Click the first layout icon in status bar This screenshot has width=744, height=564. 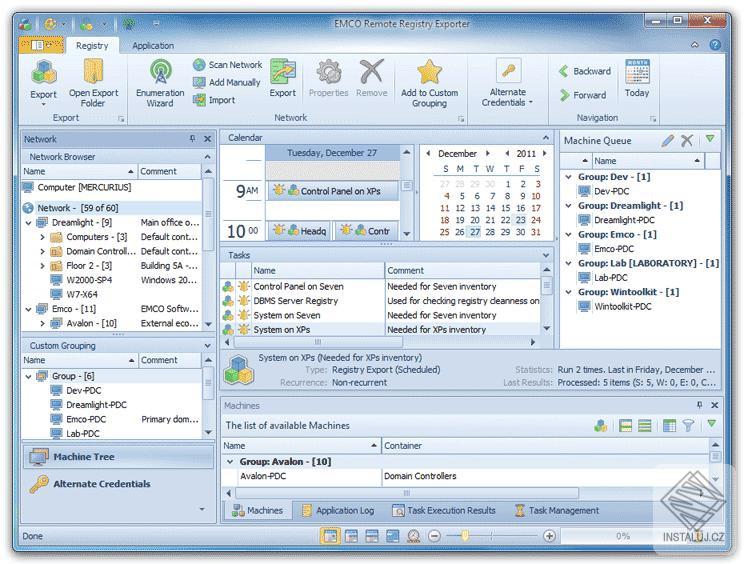[x=330, y=536]
